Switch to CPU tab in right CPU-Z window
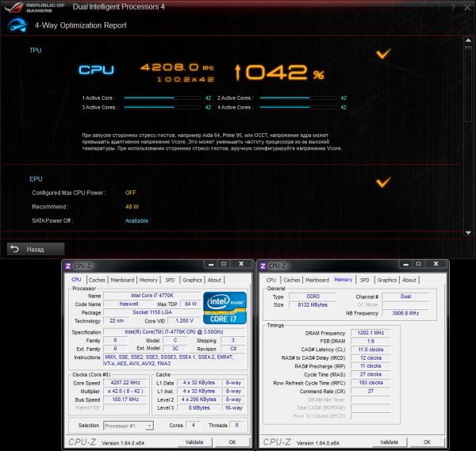The width and height of the screenshot is (476, 451). [x=271, y=280]
